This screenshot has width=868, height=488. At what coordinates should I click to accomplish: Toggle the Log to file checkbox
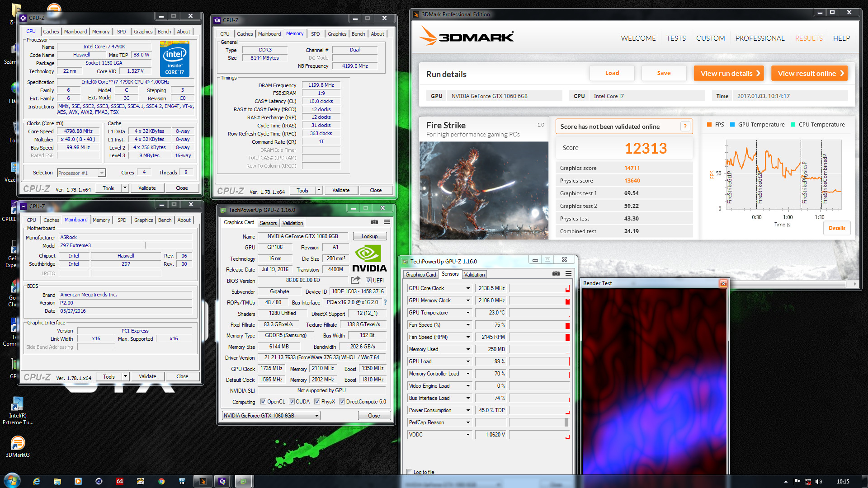[410, 472]
